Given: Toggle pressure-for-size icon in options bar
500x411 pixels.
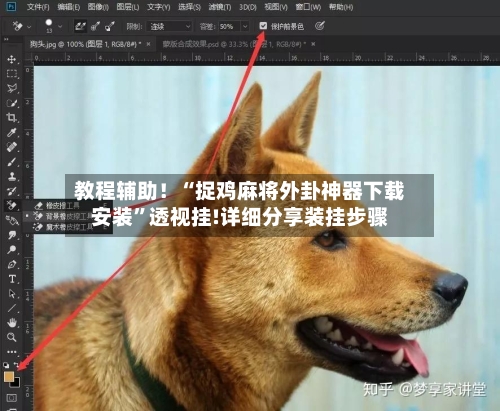Looking at the screenshot, I should [320, 26].
